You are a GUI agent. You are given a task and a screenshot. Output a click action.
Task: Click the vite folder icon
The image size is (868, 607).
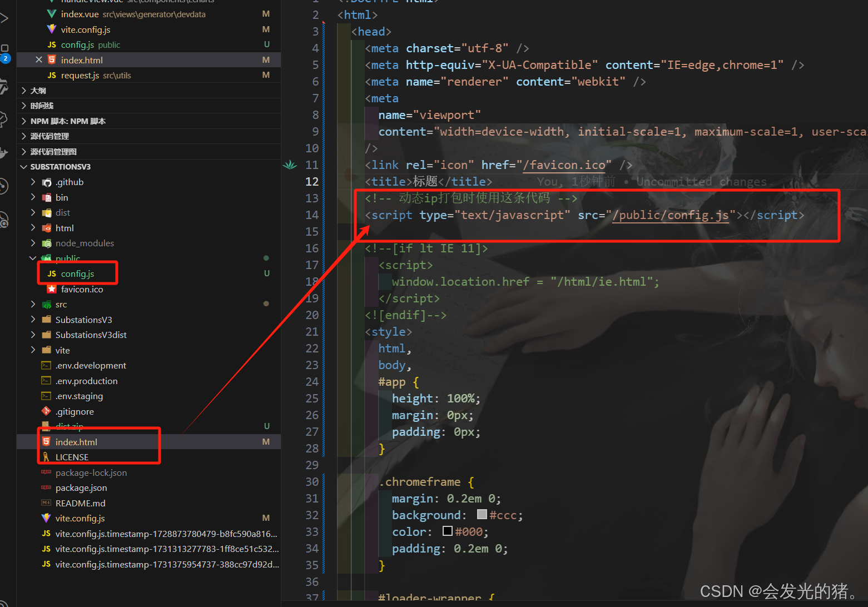coord(47,350)
